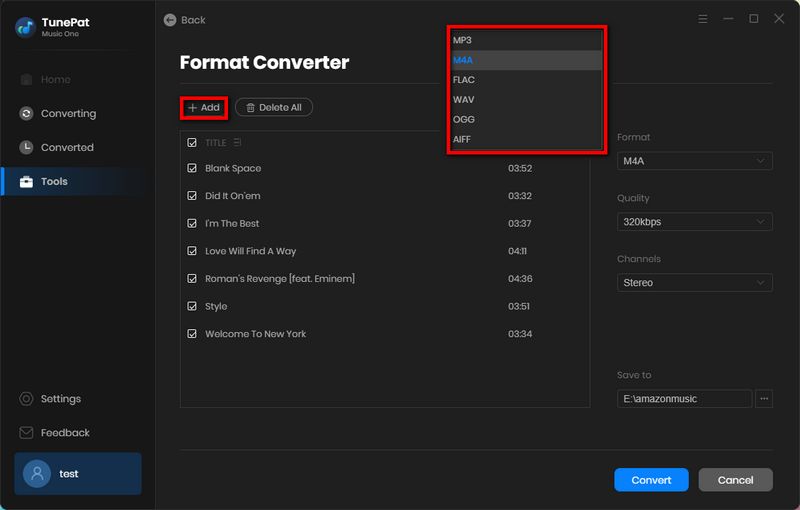Click the Settings gear icon
This screenshot has height=510, width=800.
(x=26, y=399)
